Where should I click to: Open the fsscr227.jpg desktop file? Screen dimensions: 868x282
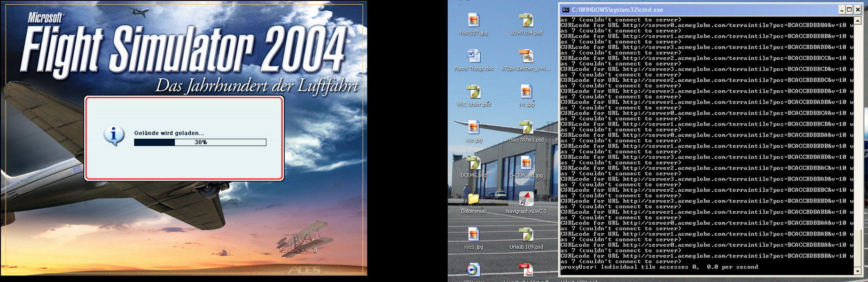(x=473, y=21)
